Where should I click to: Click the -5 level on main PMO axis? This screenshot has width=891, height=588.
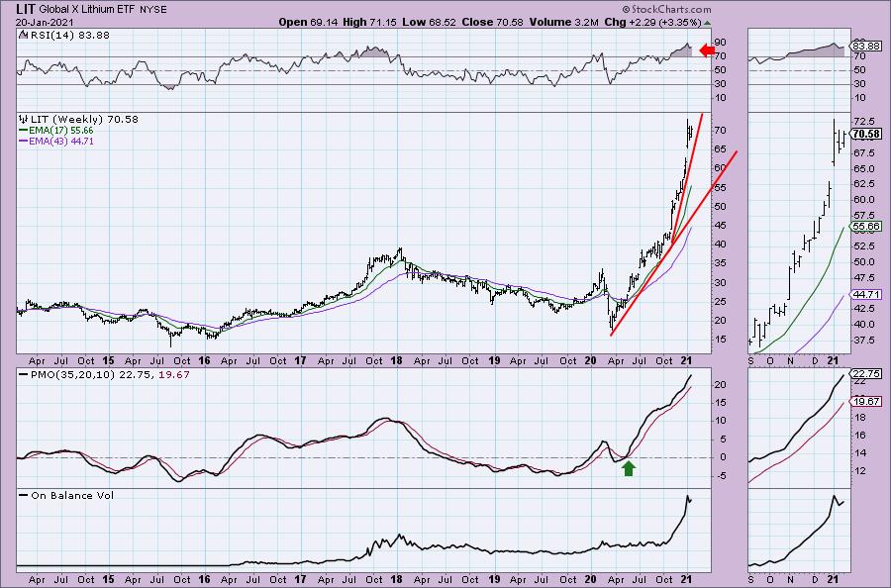[720, 476]
